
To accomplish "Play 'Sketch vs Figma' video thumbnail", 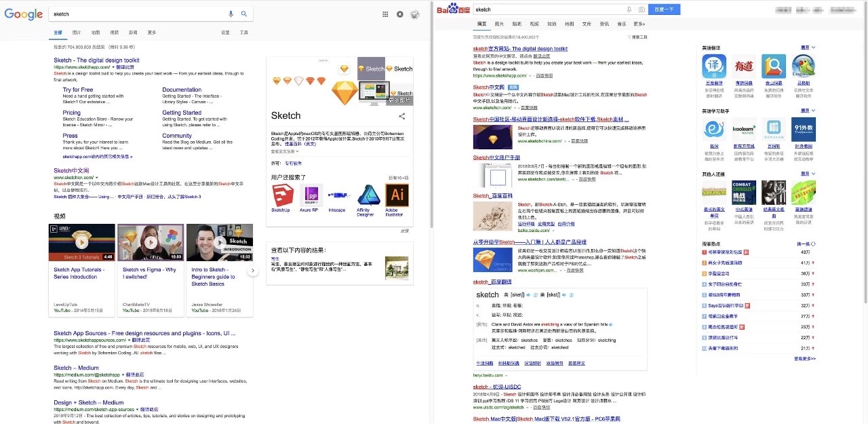I will coord(151,242).
